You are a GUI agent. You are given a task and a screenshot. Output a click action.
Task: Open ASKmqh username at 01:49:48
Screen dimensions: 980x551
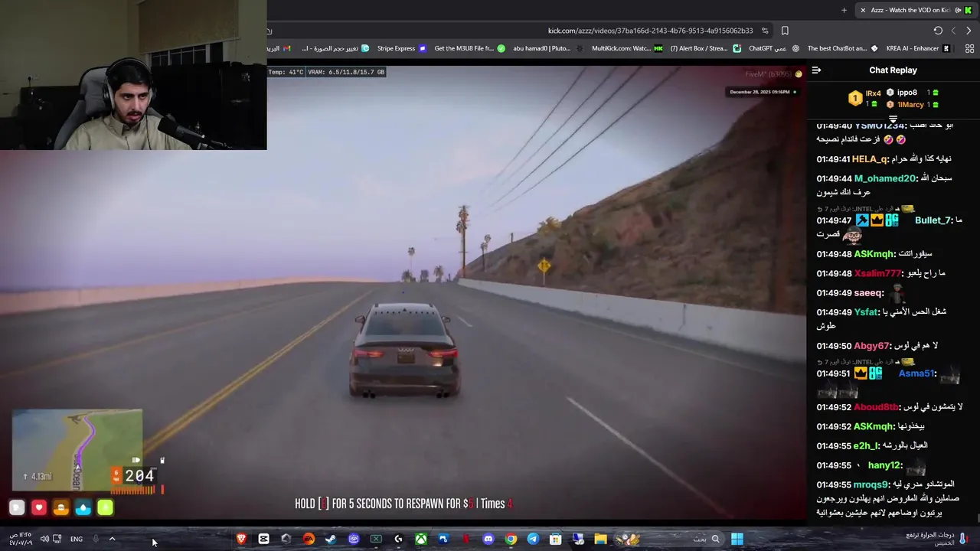(874, 254)
